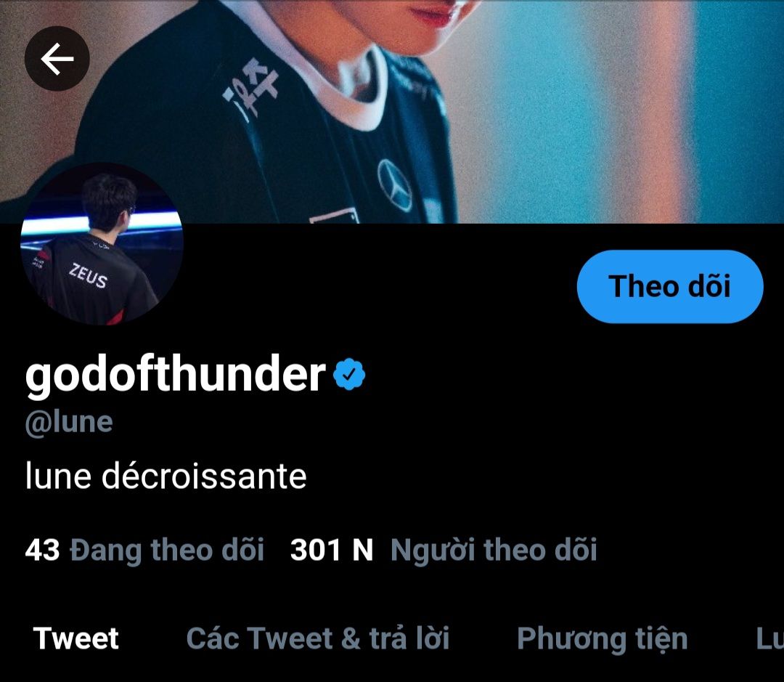784x682 pixels.
Task: Tap the Mercedes logo on banner jersey
Action: (x=395, y=186)
